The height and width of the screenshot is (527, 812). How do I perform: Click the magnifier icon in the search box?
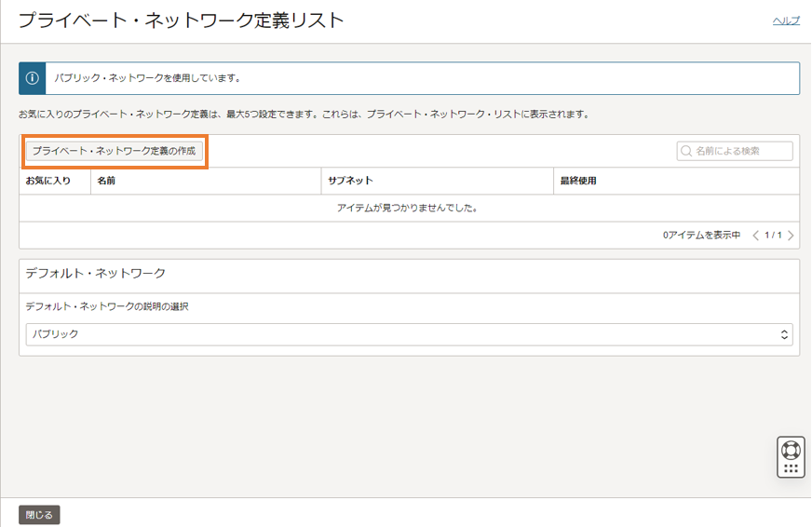pyautogui.click(x=686, y=151)
